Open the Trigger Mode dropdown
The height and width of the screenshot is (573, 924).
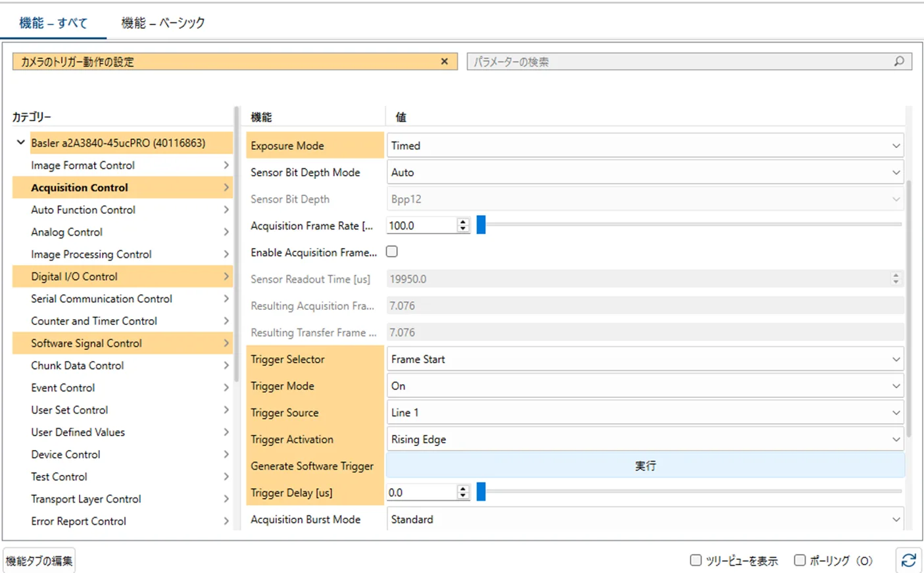click(645, 386)
